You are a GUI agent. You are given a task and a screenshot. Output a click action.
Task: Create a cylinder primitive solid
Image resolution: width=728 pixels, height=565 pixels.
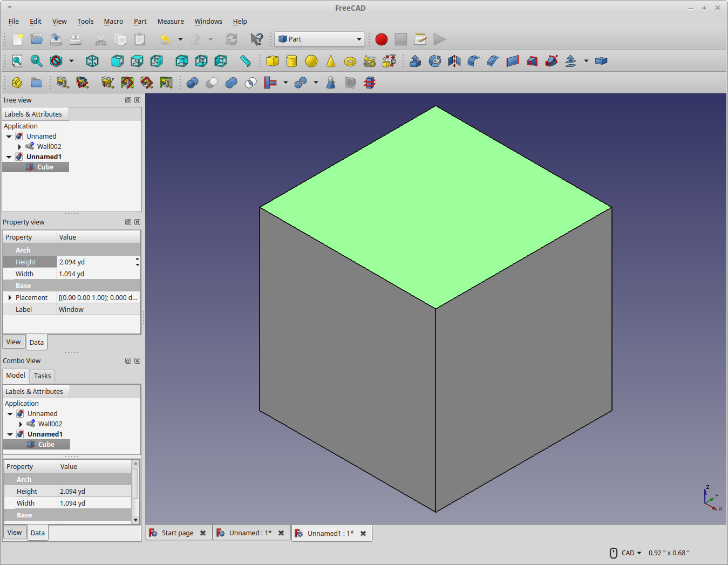pyautogui.click(x=292, y=61)
